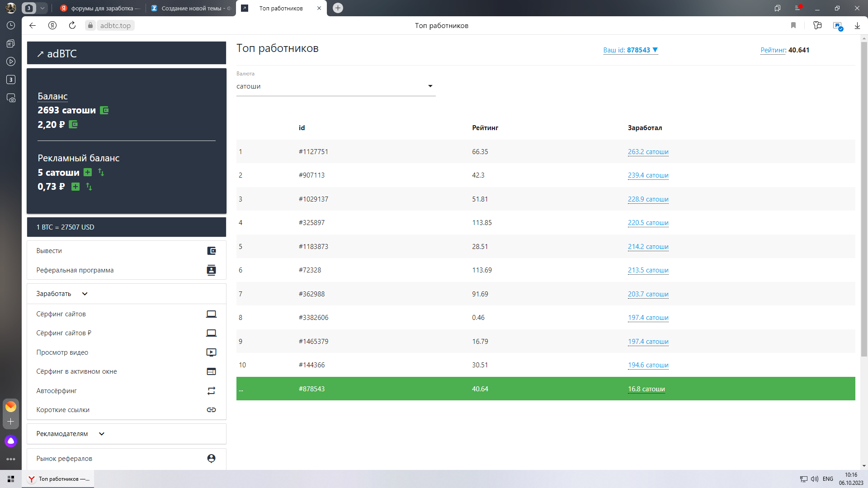Screen dimensions: 868x488
Task: Click the Рейтинг link in header
Action: pos(773,50)
